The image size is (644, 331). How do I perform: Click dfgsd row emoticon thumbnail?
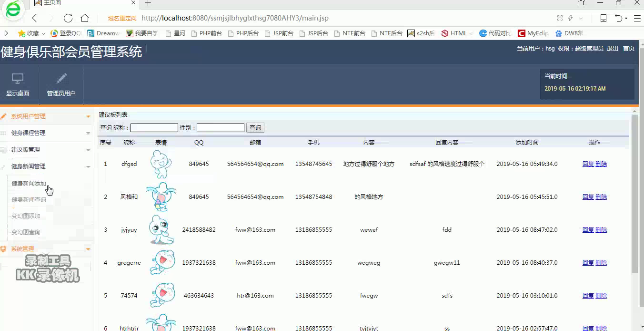click(161, 164)
